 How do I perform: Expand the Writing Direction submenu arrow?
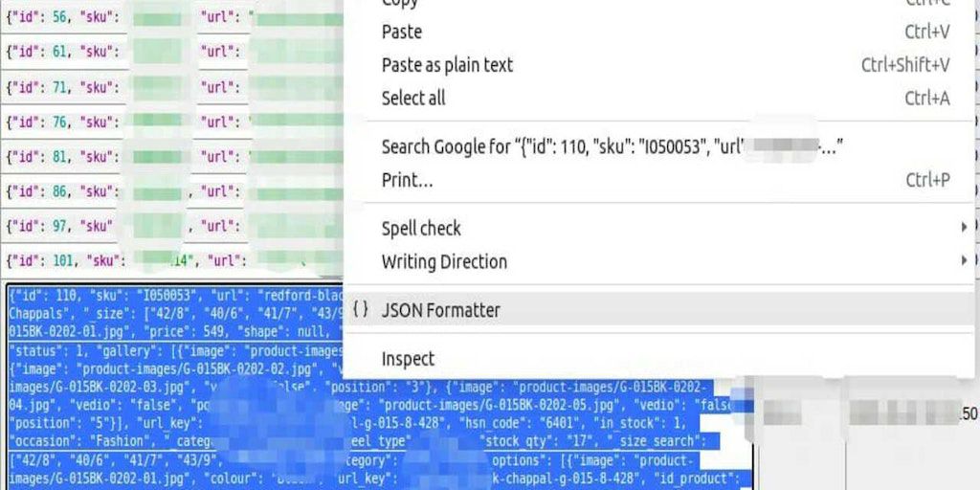click(963, 261)
